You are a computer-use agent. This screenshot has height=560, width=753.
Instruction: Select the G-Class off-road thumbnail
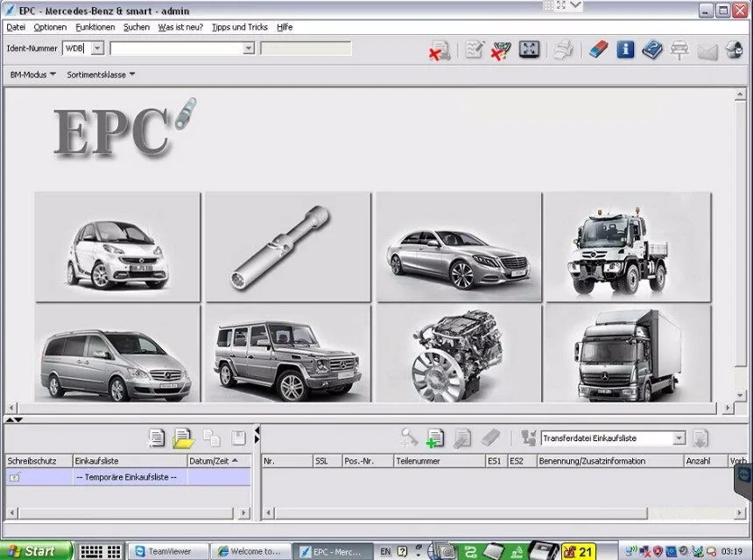point(288,353)
